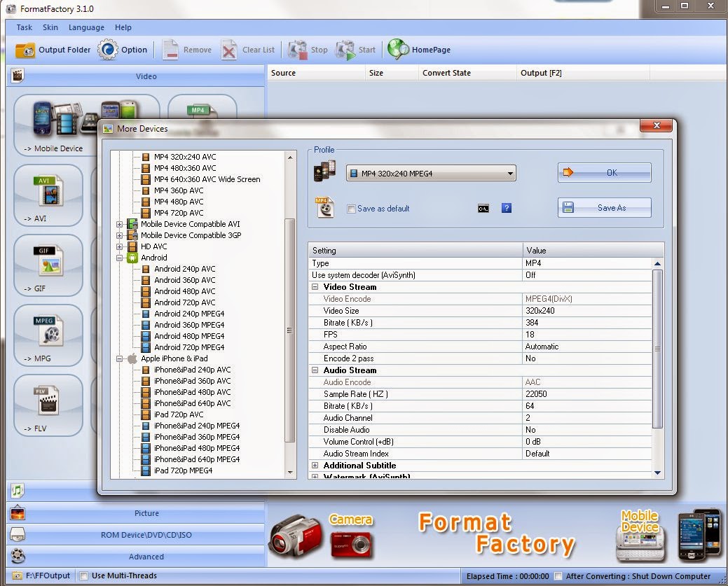Click the Start conversion icon
This screenshot has width=728, height=586.
click(x=345, y=50)
